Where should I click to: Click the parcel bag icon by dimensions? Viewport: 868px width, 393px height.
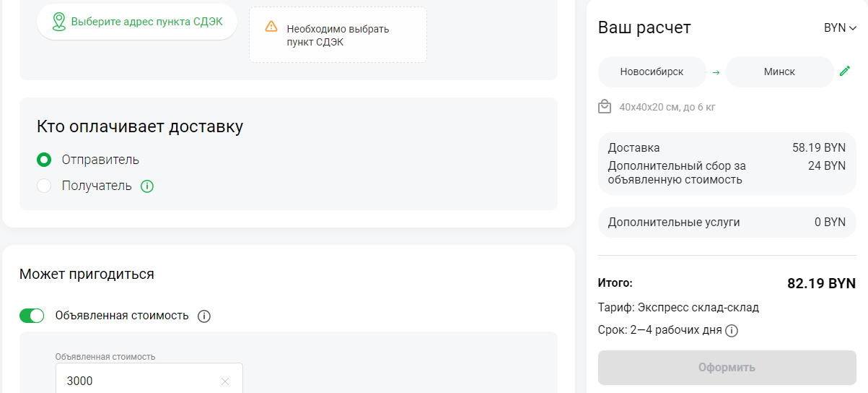pyautogui.click(x=605, y=107)
